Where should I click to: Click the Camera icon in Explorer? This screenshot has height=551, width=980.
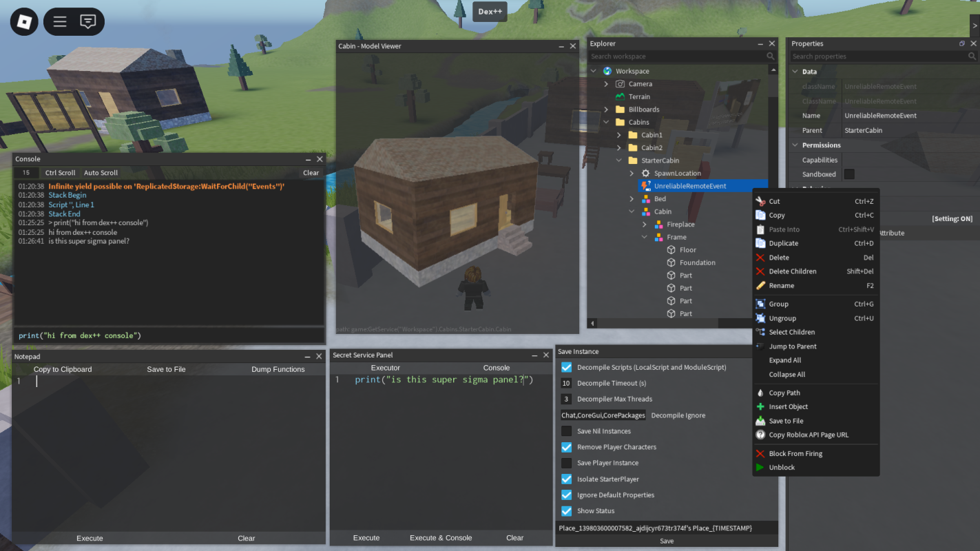click(620, 84)
